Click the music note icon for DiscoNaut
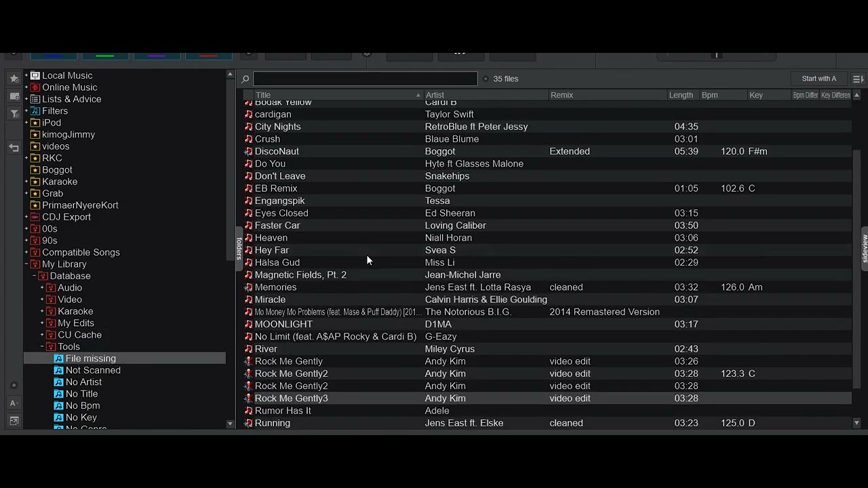 pyautogui.click(x=248, y=151)
